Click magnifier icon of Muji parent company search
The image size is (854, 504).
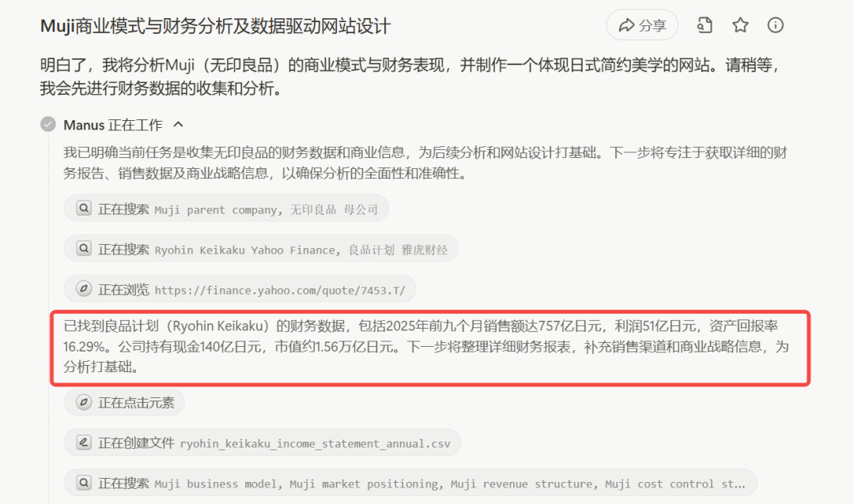point(84,209)
